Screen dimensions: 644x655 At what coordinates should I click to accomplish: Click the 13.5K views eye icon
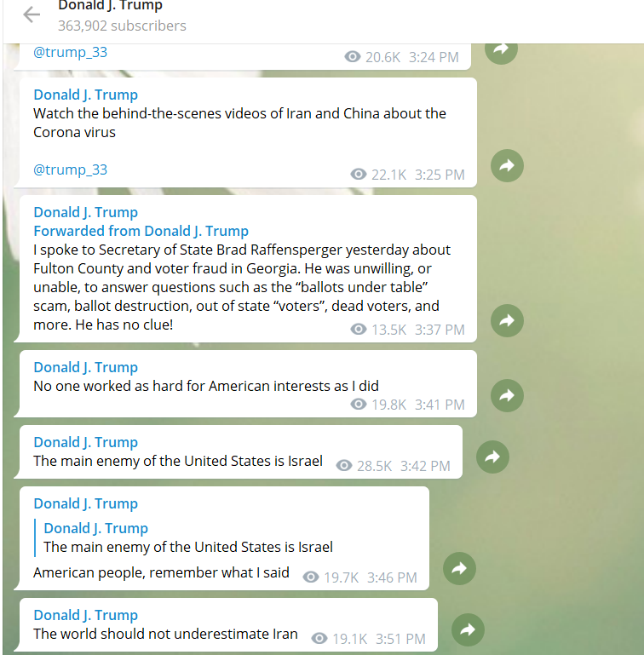click(358, 329)
